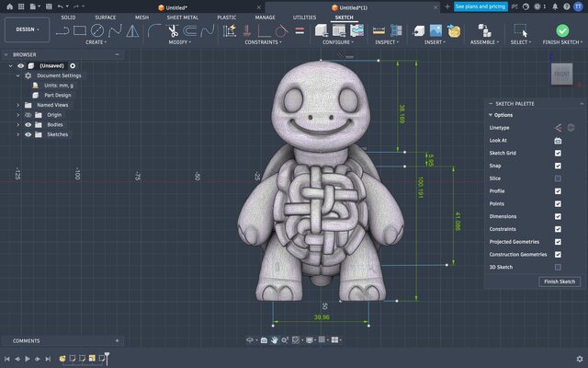Click the Finish Sketch button in palette

[560, 282]
